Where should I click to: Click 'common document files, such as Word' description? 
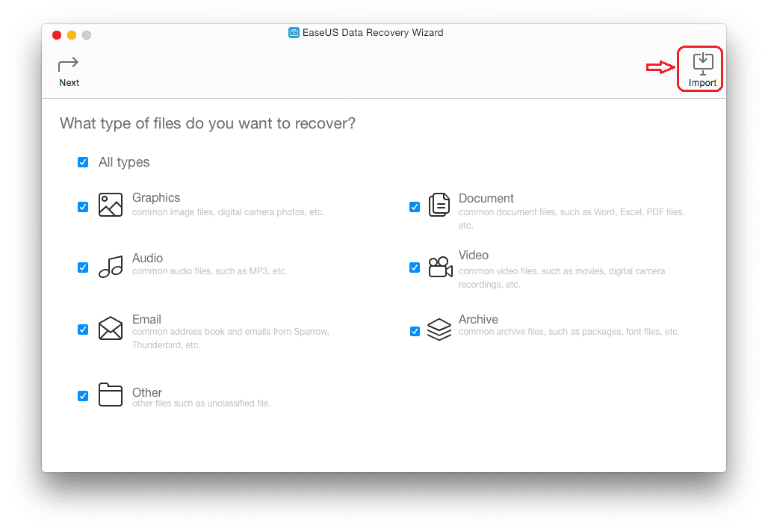pyautogui.click(x=572, y=218)
